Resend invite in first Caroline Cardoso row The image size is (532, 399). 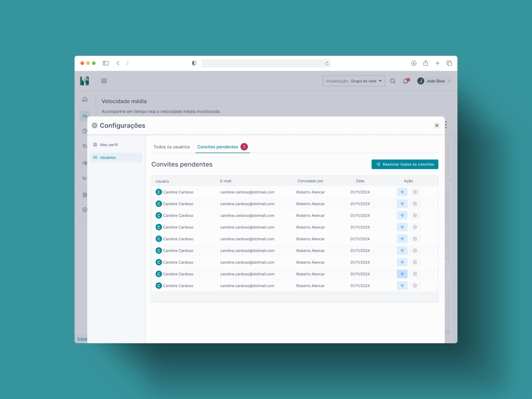(402, 192)
